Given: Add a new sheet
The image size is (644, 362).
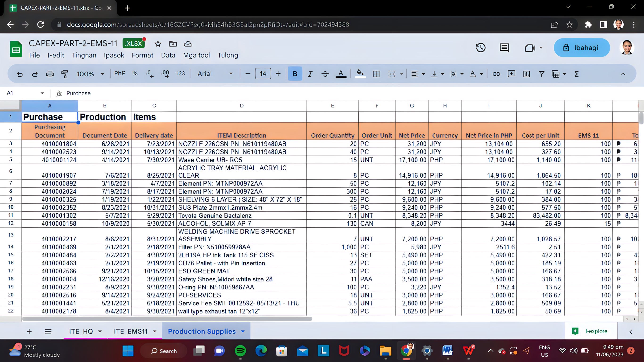Looking at the screenshot, I should (x=29, y=331).
